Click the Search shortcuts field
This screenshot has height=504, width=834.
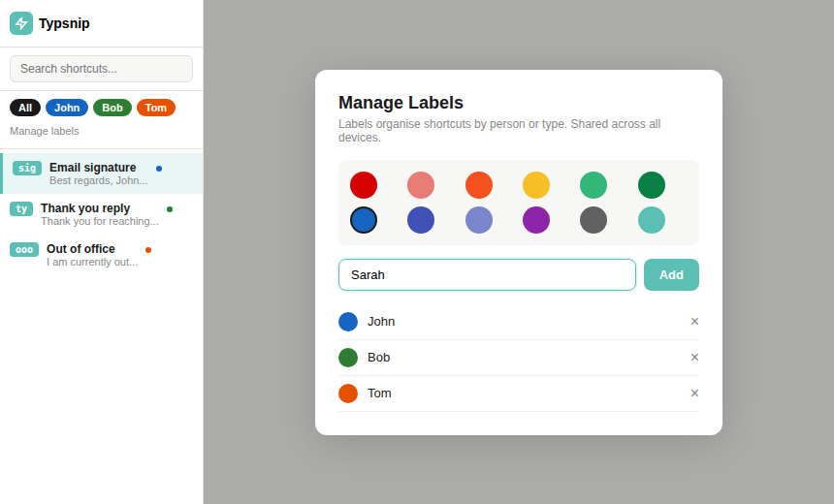point(101,69)
